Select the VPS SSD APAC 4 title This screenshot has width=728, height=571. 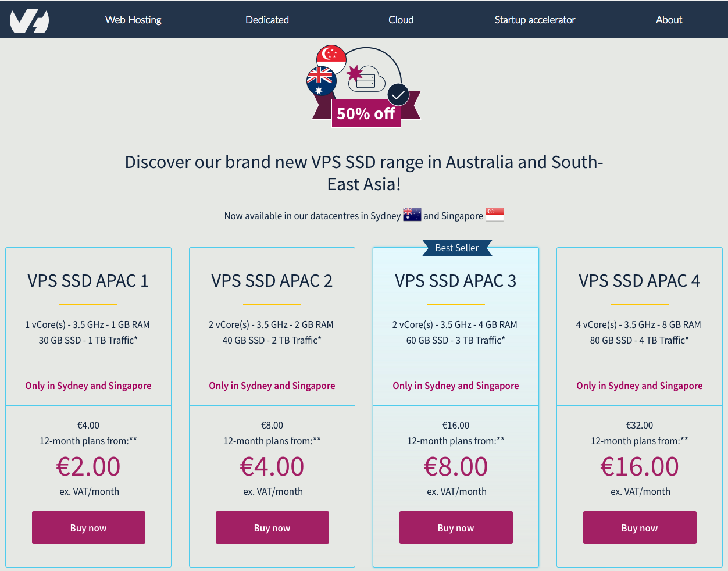pos(640,281)
